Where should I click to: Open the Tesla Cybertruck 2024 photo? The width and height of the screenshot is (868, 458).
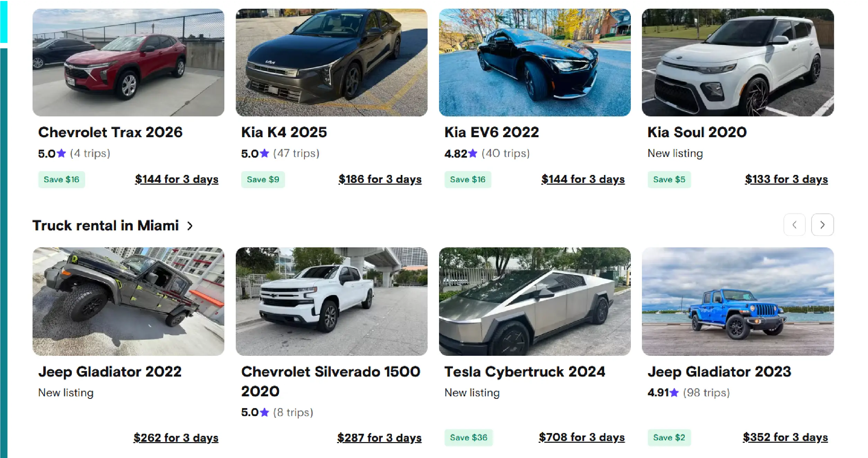(x=535, y=301)
